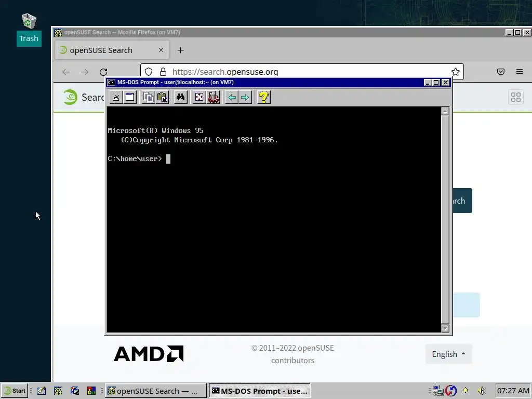Click the up arrow of the terminal scrollbar
The height and width of the screenshot is (399, 532).
pos(445,111)
